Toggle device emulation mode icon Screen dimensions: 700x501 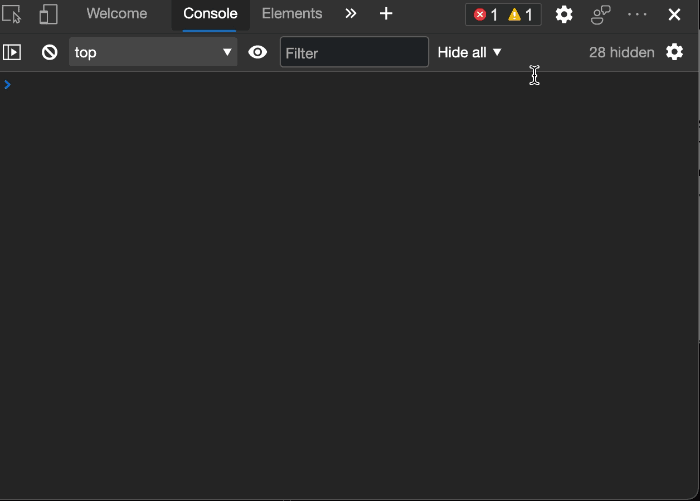pos(48,14)
